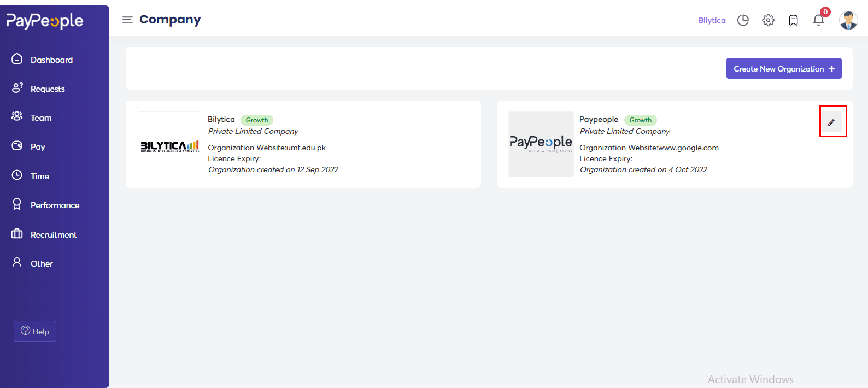The width and height of the screenshot is (868, 388).
Task: Click the Help question mark icon
Action: click(25, 331)
